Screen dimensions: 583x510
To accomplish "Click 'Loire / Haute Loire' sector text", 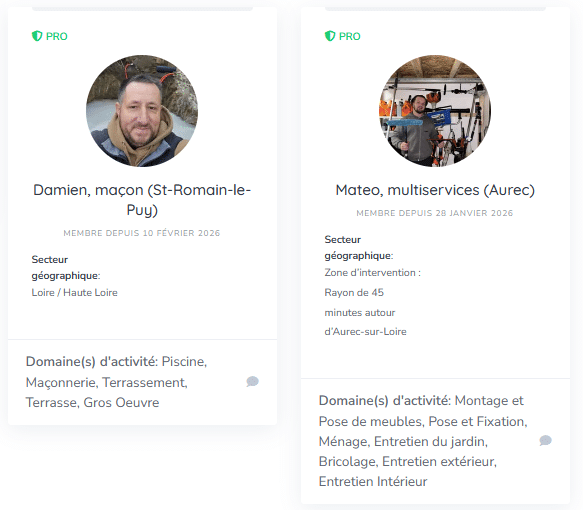I will point(74,293).
